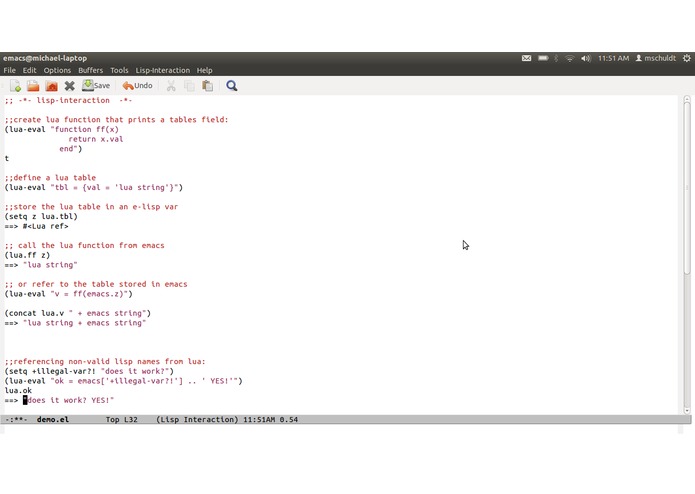Open the Buffers menu
Viewport: 695px width, 494px height.
90,70
